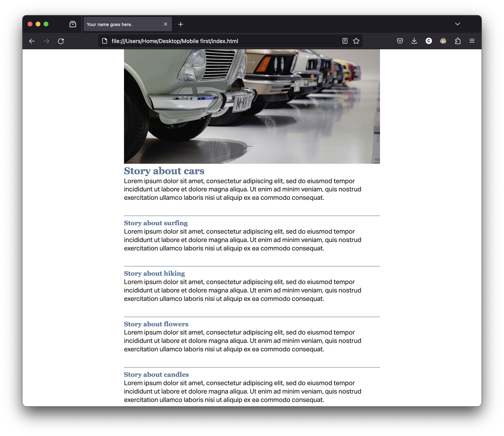
Task: Close the 'Your name goes here.' tab
Action: 166,24
